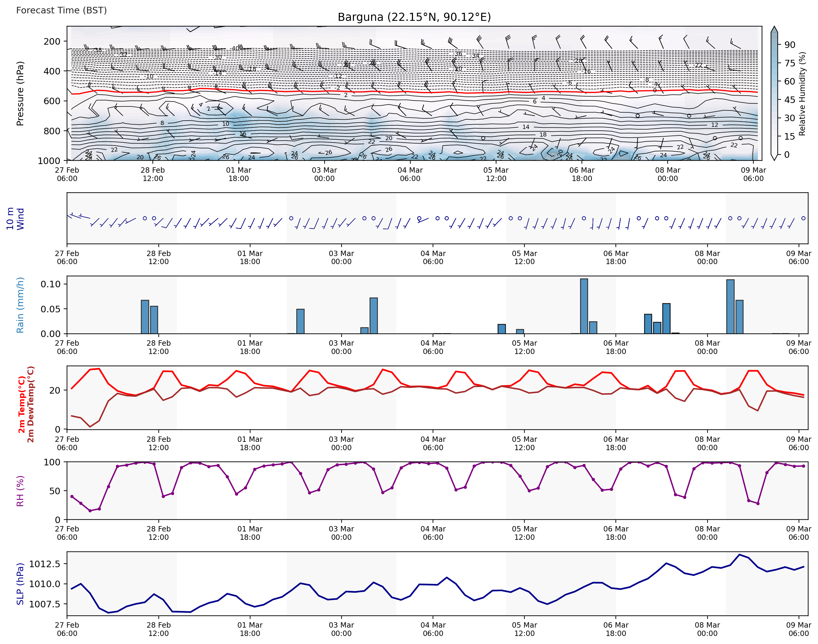Viewport: 818px width, 644px height.
Task: Click the 2m Temp(°C) axis label
Action: tap(22, 404)
